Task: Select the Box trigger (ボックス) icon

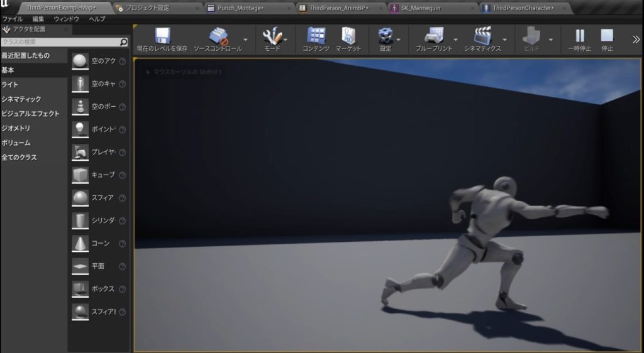Action: (80, 289)
